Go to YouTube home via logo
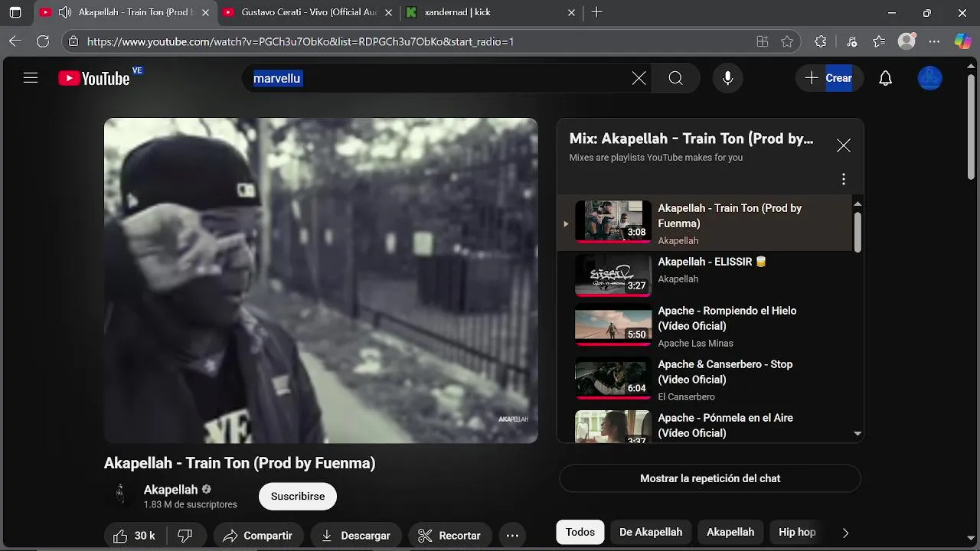The image size is (980, 551). tap(94, 78)
